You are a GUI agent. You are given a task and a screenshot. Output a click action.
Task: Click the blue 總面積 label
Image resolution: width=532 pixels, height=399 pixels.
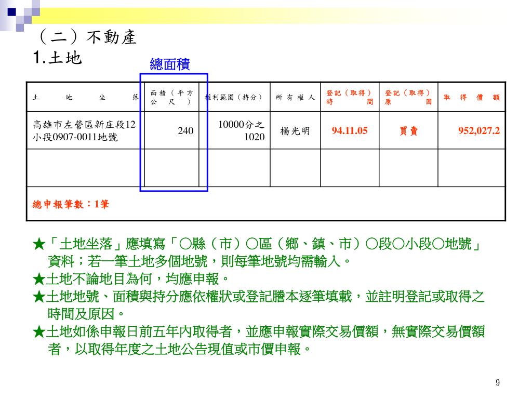click(x=170, y=64)
